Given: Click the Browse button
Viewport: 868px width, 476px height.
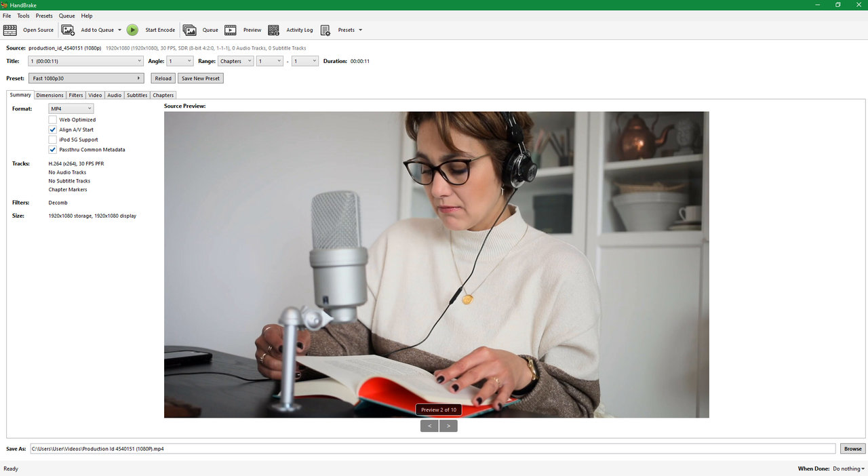Looking at the screenshot, I should pos(852,449).
